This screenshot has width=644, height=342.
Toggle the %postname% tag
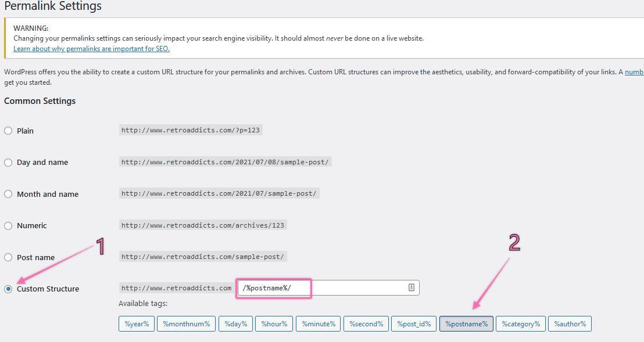coord(466,323)
